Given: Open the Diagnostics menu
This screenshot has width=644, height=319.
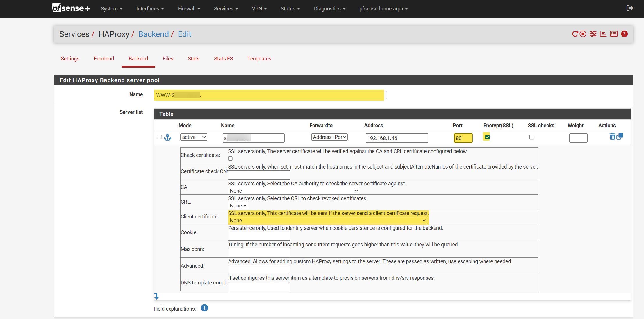Looking at the screenshot, I should (330, 9).
